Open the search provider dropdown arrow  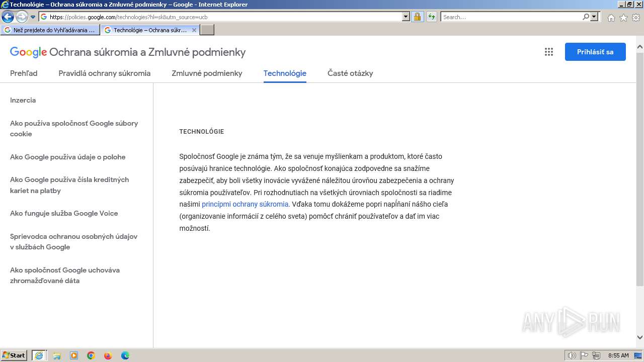[594, 17]
